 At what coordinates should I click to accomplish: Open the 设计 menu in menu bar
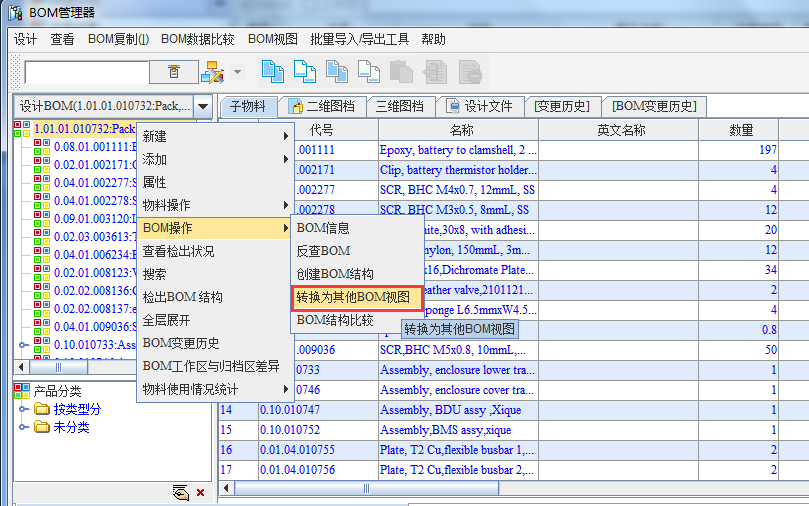(x=25, y=39)
